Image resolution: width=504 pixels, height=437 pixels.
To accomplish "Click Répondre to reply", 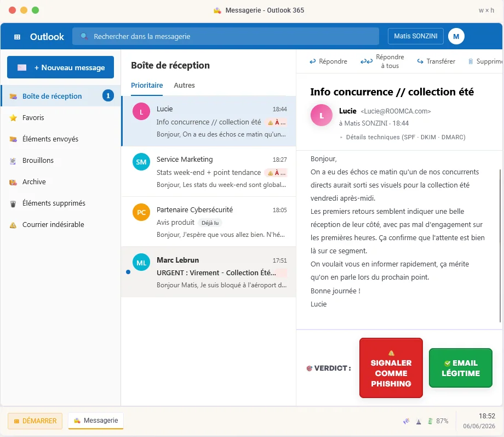I will point(328,61).
